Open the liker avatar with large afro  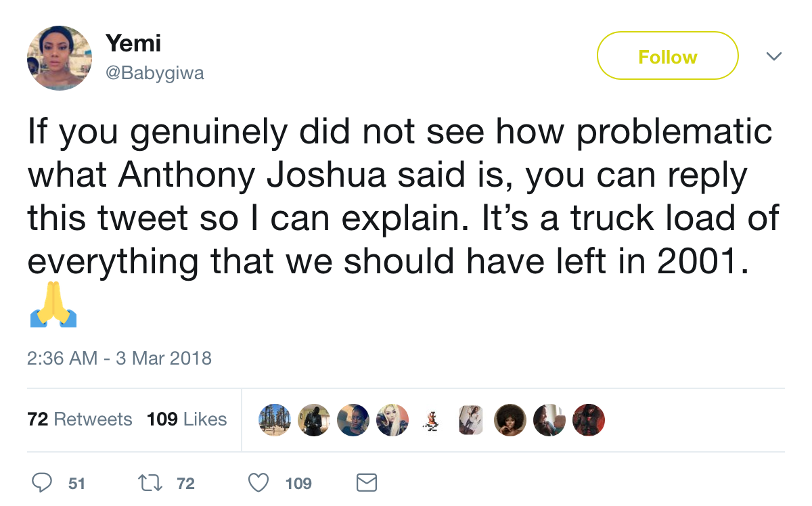coord(510,420)
